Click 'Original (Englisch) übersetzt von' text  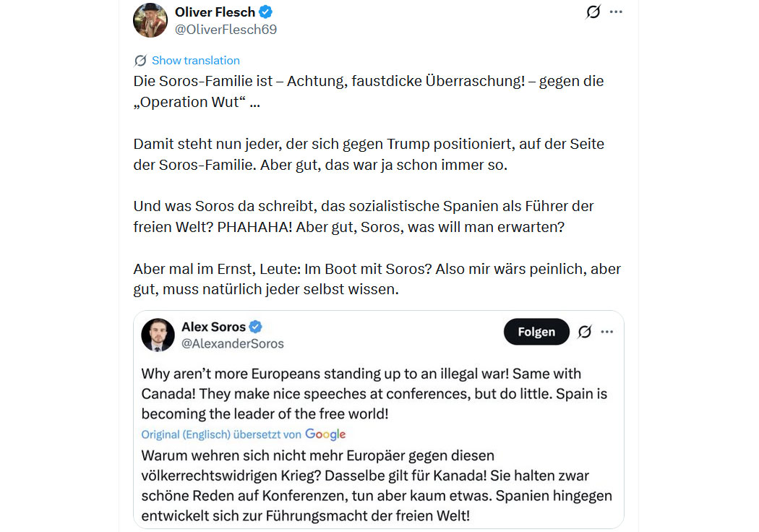click(x=221, y=434)
